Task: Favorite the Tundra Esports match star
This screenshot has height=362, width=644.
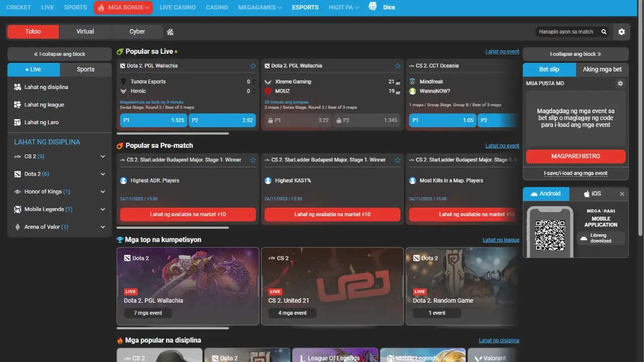Action: click(253, 66)
